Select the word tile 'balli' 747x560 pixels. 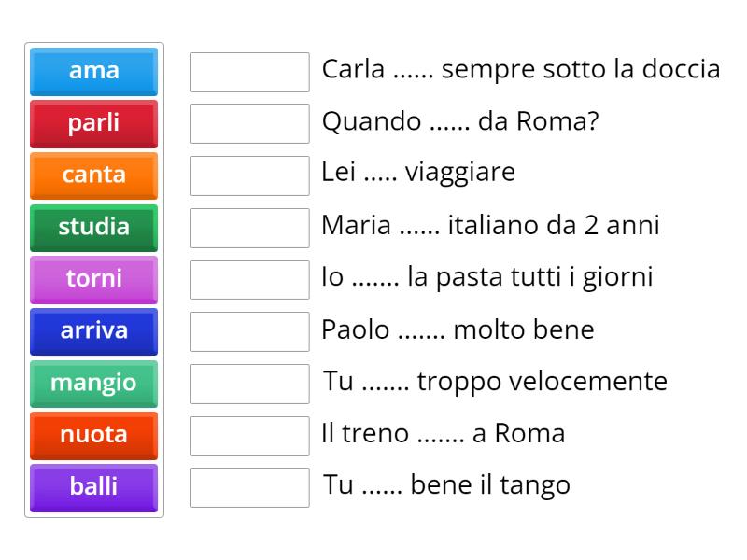(93, 487)
